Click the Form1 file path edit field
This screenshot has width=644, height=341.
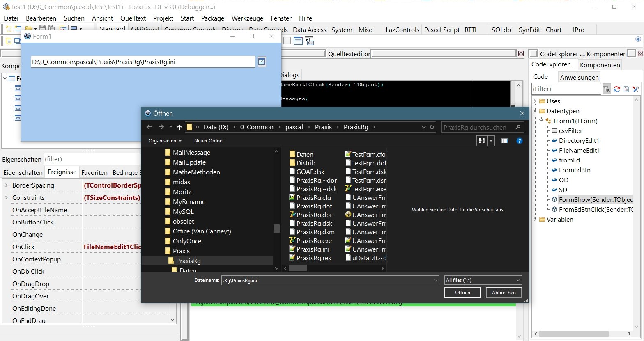(143, 62)
